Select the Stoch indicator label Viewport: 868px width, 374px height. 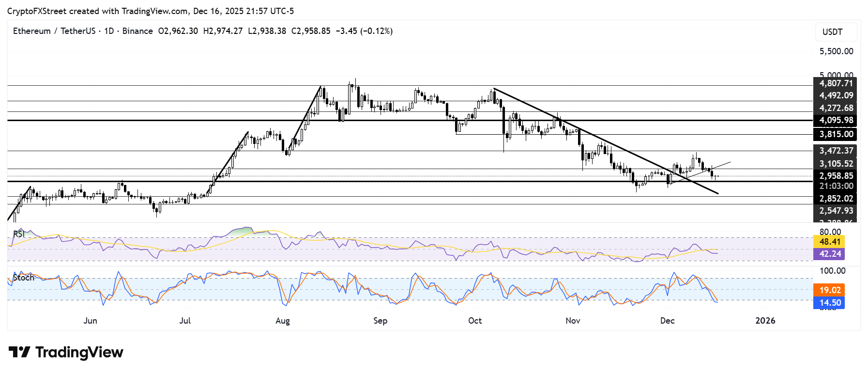pos(23,278)
